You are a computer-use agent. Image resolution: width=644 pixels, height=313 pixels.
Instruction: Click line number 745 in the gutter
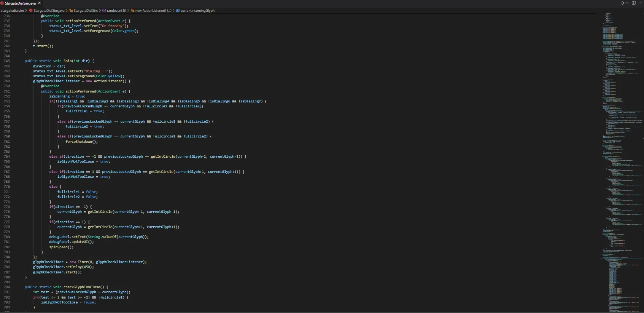[x=7, y=61]
